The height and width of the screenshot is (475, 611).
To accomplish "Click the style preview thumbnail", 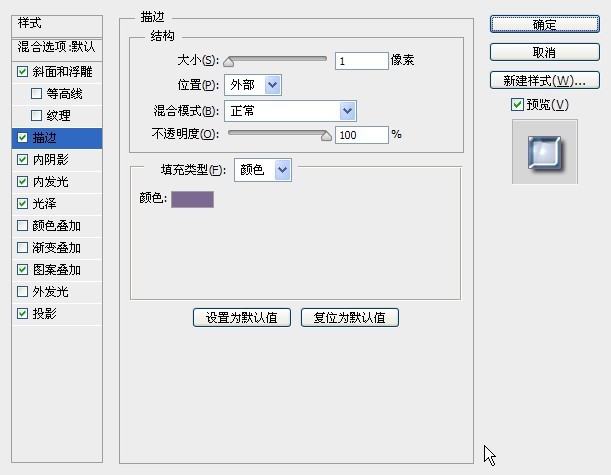I will (x=545, y=152).
